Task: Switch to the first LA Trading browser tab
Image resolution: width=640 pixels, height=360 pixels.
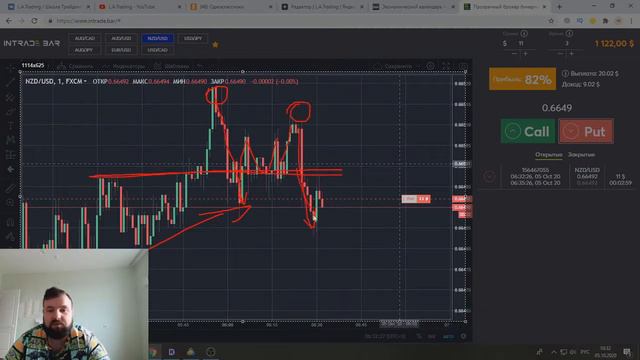Action: (x=49, y=7)
